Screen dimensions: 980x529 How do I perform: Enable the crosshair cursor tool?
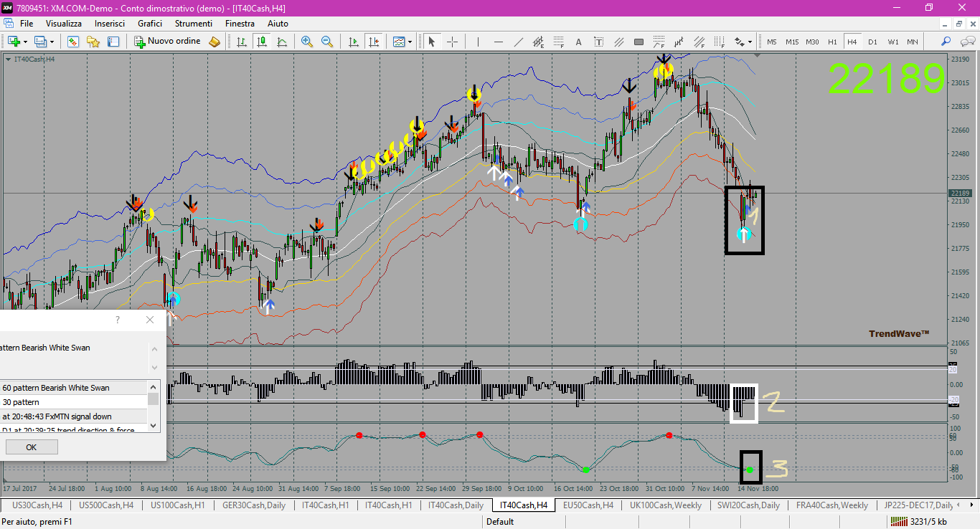coord(452,42)
